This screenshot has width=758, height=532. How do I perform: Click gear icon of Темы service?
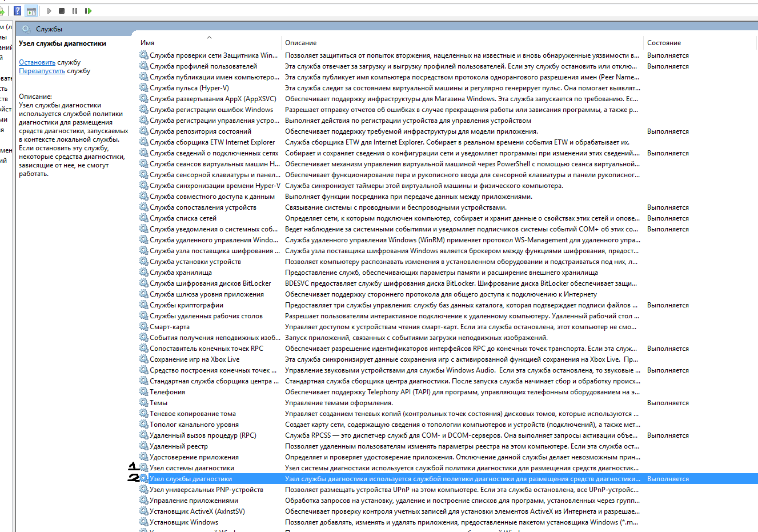pos(144,403)
